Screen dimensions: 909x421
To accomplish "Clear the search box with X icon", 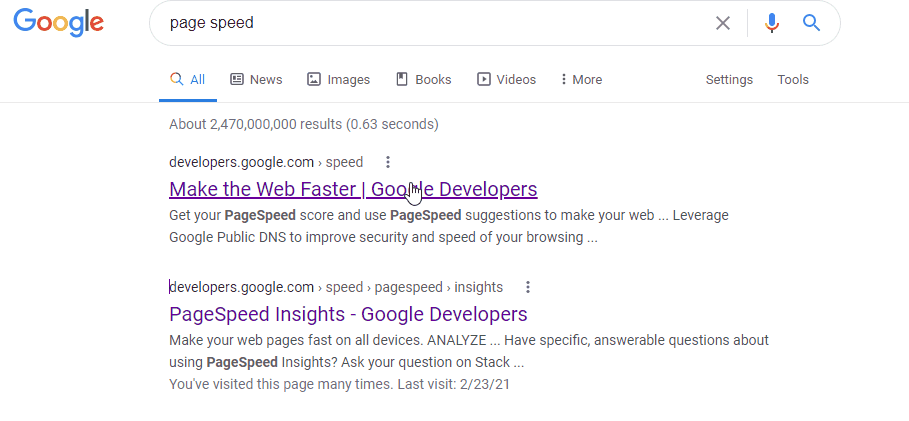I will click(722, 23).
